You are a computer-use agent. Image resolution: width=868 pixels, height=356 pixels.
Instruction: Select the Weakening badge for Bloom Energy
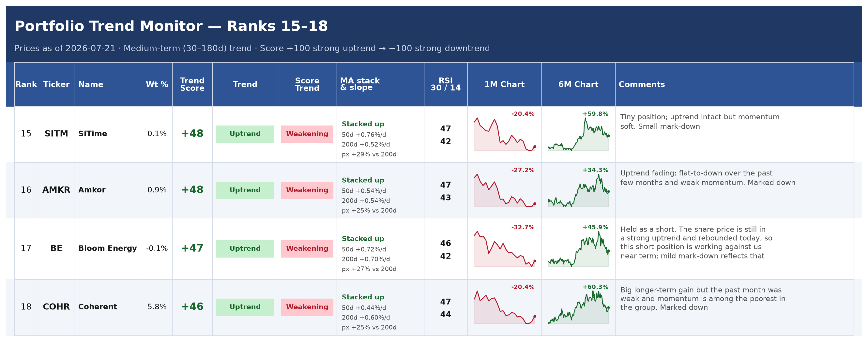point(307,248)
